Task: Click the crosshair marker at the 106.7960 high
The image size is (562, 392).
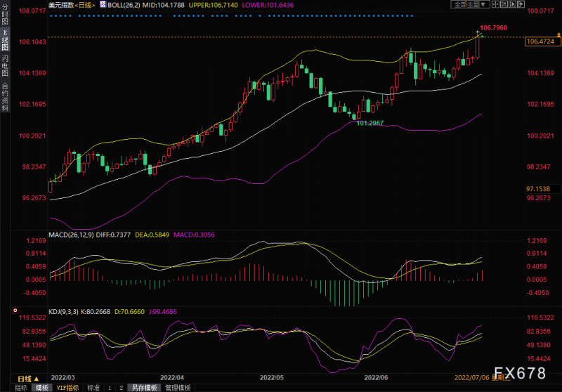Action: click(478, 33)
